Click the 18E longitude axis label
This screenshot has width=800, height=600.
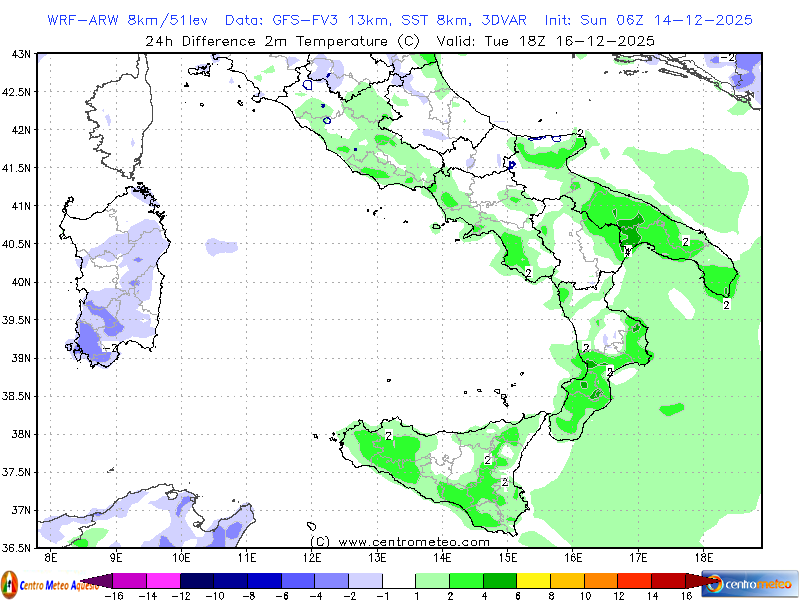tap(703, 557)
